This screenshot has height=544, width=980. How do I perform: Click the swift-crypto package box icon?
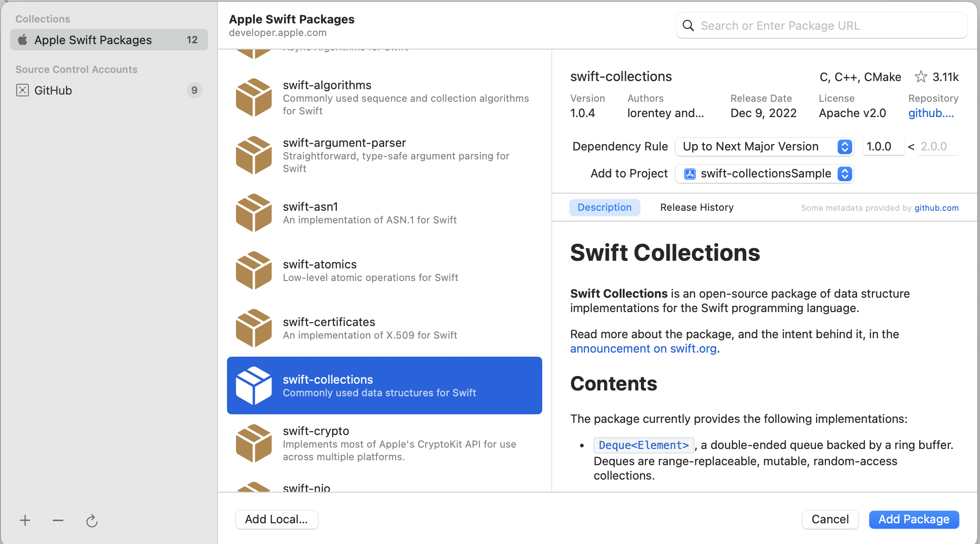click(254, 443)
